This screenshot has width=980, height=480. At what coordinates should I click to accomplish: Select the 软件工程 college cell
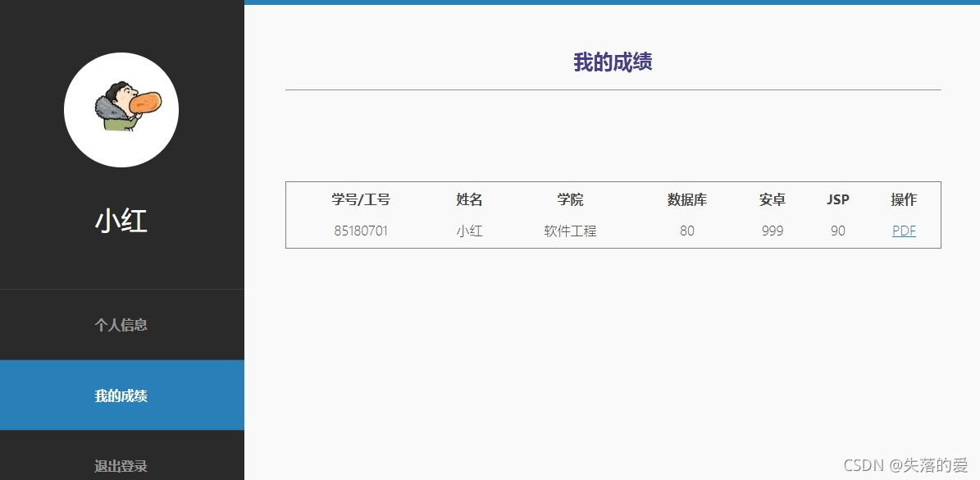pyautogui.click(x=570, y=231)
